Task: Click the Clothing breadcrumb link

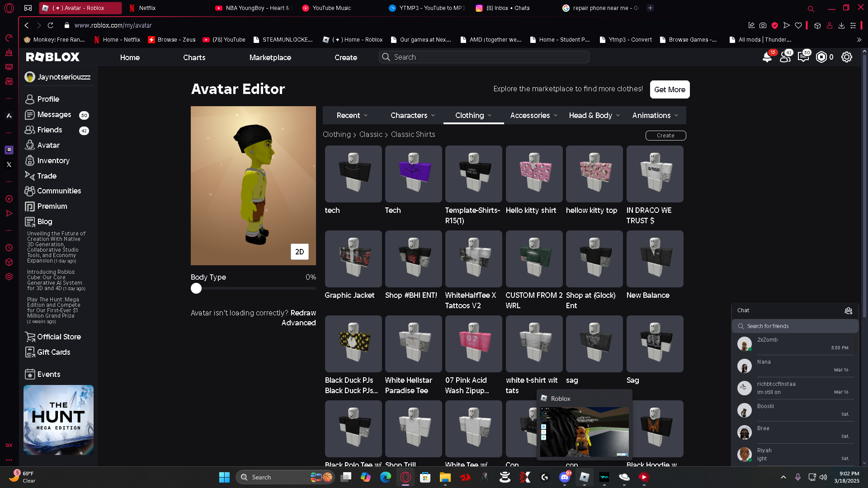Action: [x=336, y=135]
